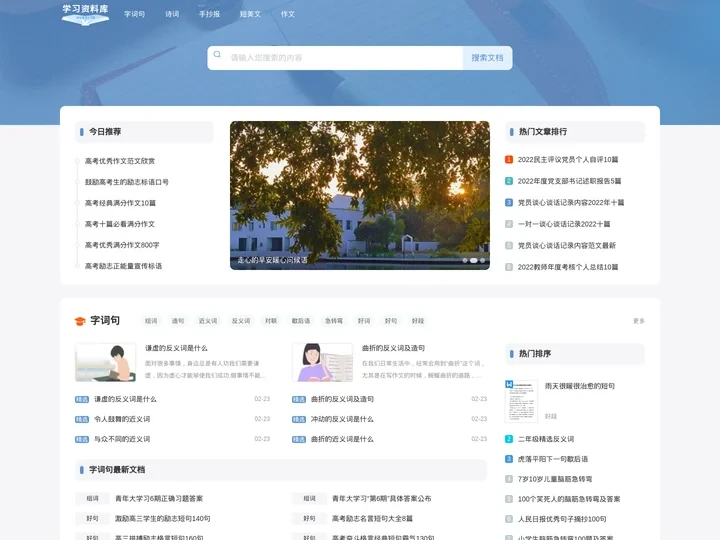
Task: Open 高考优秀满分作文800字
Action: pos(122,245)
